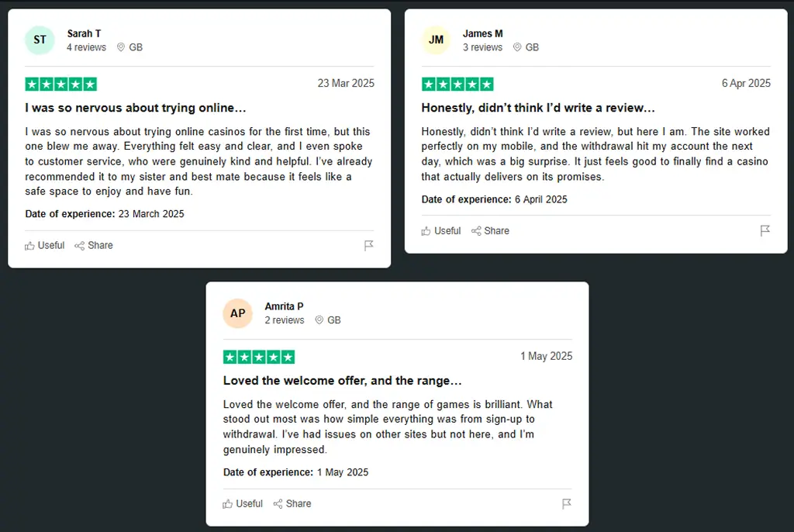Open James M's profile name link
This screenshot has width=794, height=532.
(x=482, y=33)
